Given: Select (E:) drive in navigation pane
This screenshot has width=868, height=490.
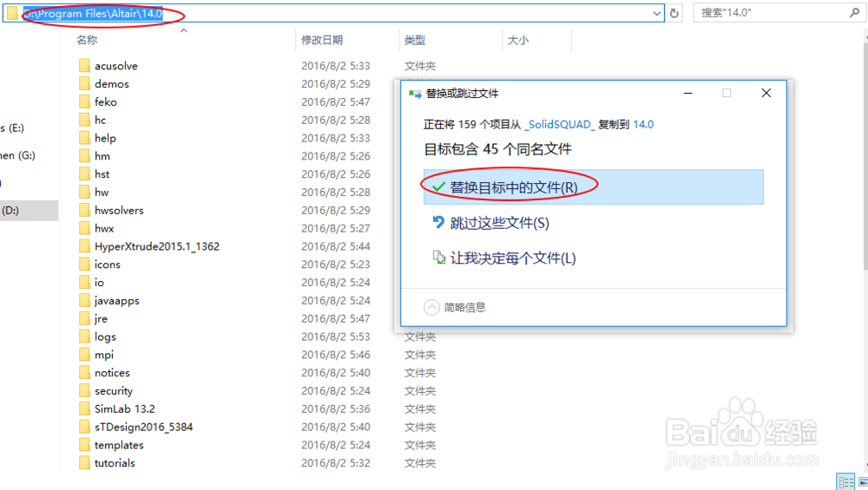Looking at the screenshot, I should click(x=12, y=128).
